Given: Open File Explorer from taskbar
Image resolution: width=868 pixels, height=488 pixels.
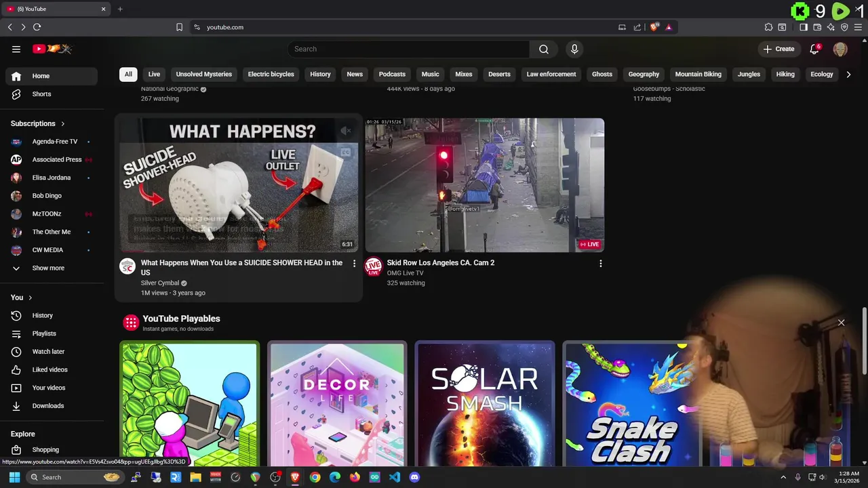Looking at the screenshot, I should (195, 477).
